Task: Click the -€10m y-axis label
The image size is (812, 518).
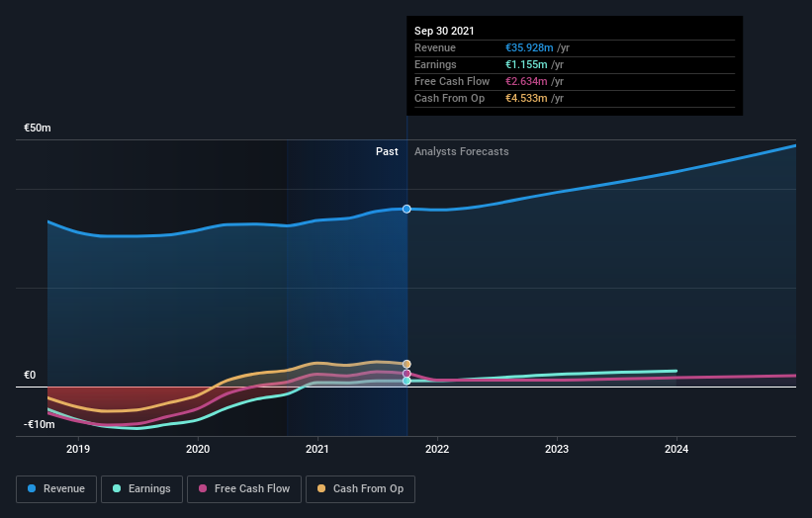Action: (40, 425)
